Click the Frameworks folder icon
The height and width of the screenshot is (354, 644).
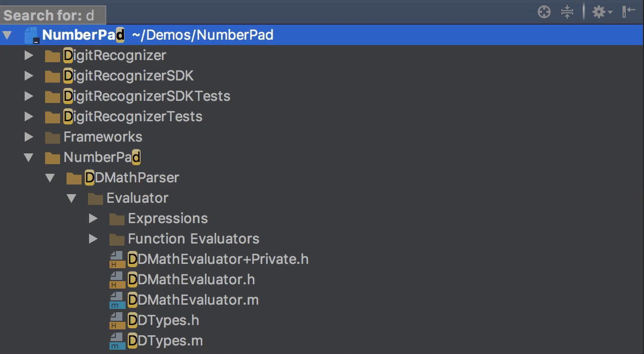(52, 137)
